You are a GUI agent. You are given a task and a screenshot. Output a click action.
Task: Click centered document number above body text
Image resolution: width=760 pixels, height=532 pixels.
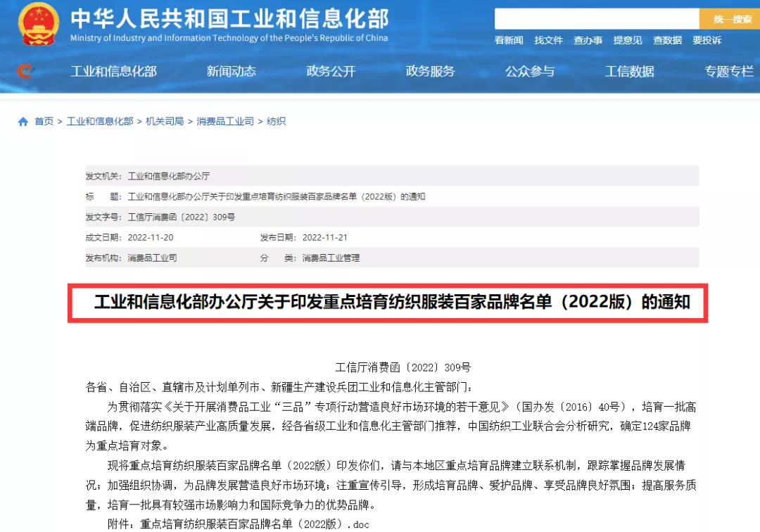click(403, 368)
